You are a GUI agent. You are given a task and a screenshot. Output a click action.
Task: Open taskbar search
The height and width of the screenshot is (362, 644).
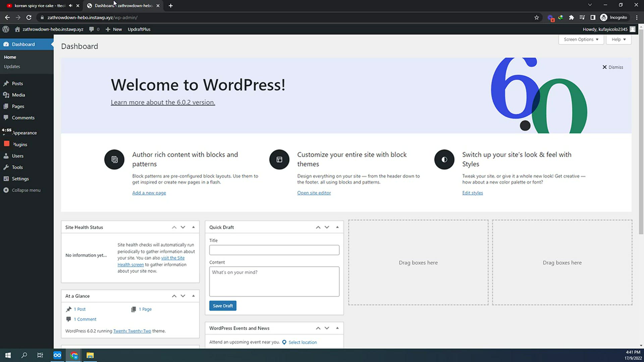pos(24,355)
